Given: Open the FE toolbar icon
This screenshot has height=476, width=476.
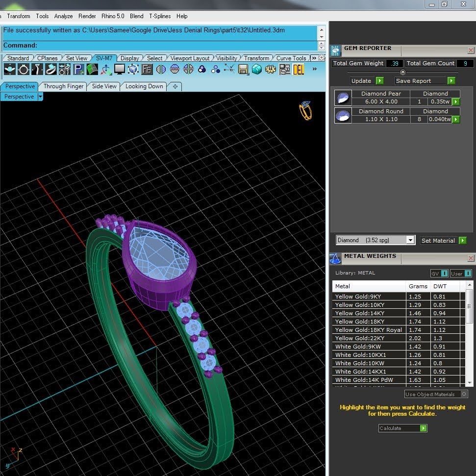Looking at the screenshot, I should tap(147, 70).
